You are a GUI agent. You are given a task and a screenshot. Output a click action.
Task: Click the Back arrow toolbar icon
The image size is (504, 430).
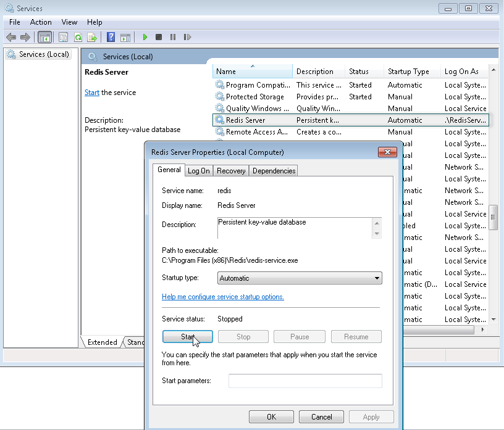click(11, 37)
